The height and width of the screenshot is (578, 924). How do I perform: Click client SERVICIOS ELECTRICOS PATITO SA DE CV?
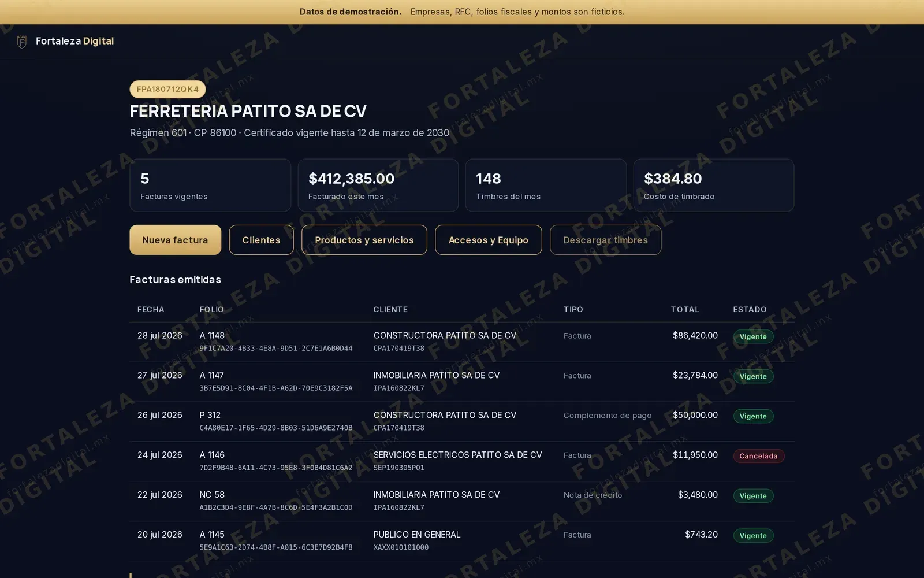[458, 455]
